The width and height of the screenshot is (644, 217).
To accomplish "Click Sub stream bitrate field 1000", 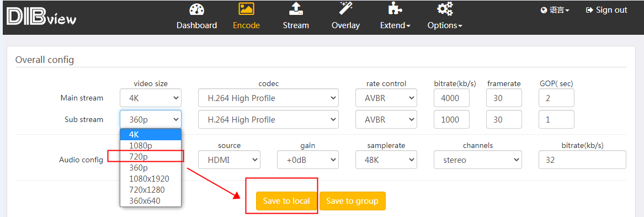I will pyautogui.click(x=452, y=119).
